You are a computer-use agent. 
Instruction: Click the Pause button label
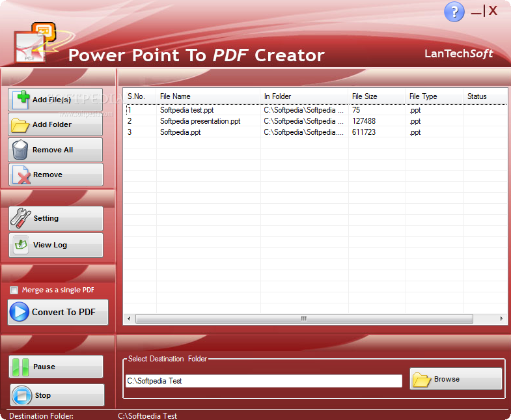[x=44, y=367]
